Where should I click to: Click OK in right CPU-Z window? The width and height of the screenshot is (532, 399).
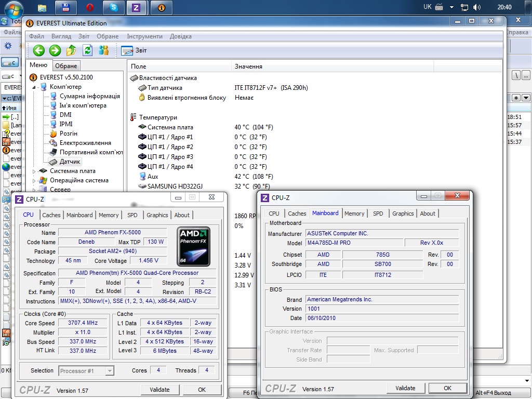tap(447, 388)
